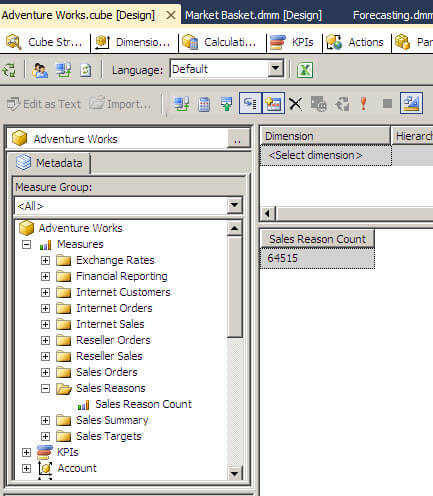The height and width of the screenshot is (496, 433).
Task: Click the Add Calculated Member calculator icon
Action: click(x=204, y=104)
